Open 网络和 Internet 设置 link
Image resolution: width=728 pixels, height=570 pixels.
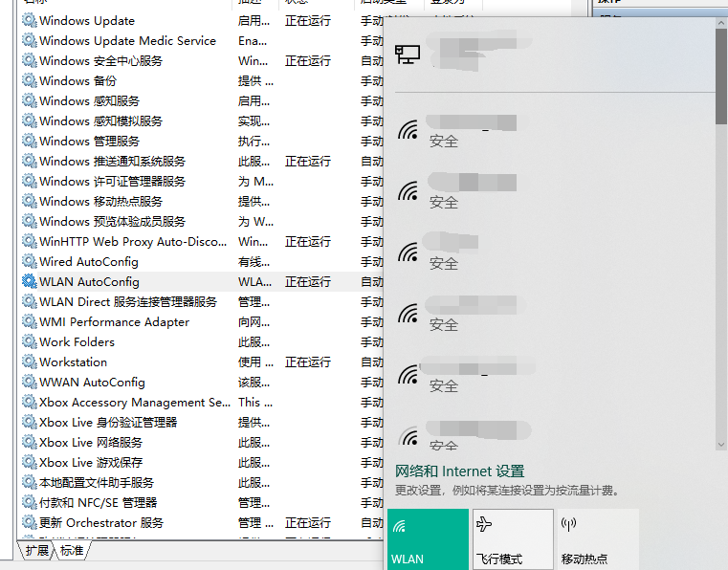(459, 471)
